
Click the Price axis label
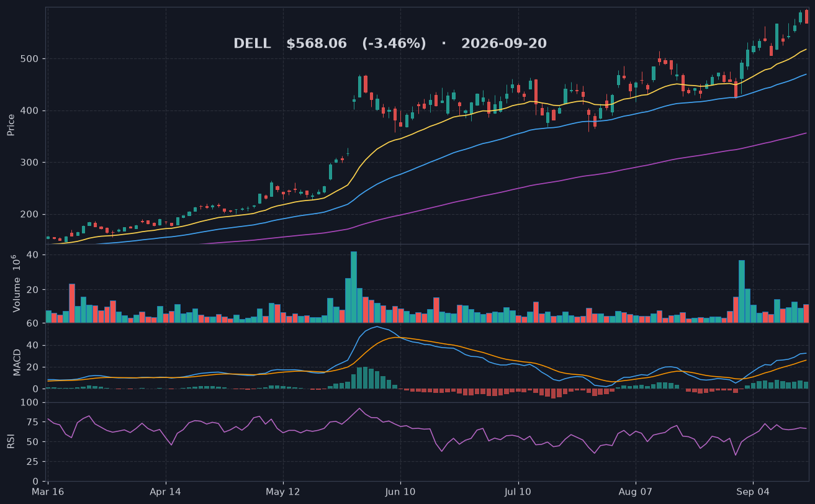coord(11,125)
